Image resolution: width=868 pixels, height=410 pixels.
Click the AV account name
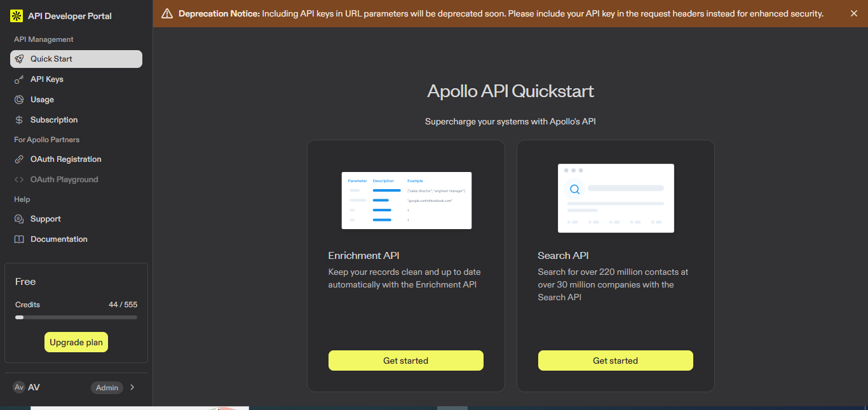pyautogui.click(x=34, y=387)
